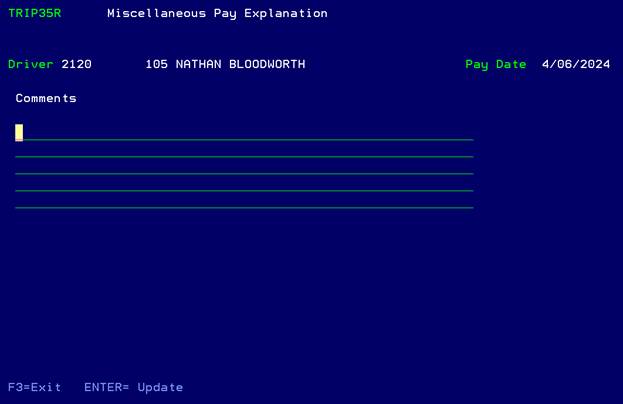Click the first name NATHAN

(x=198, y=64)
